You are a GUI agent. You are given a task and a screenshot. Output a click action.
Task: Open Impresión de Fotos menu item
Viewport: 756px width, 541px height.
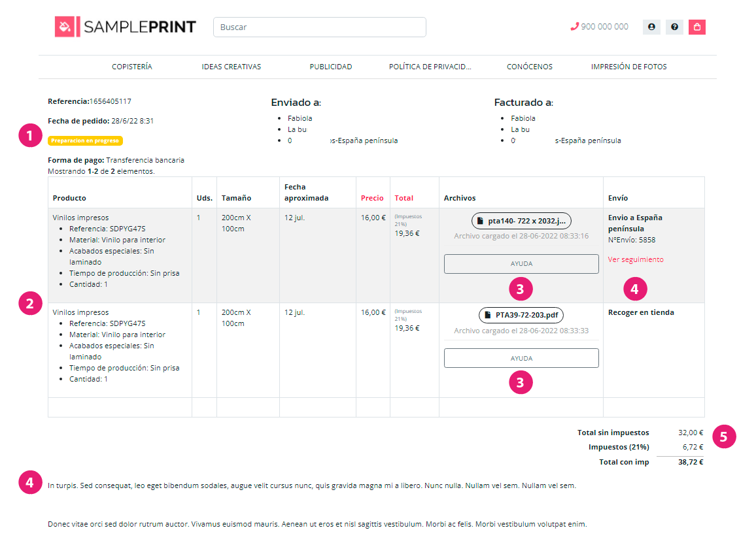pos(628,67)
